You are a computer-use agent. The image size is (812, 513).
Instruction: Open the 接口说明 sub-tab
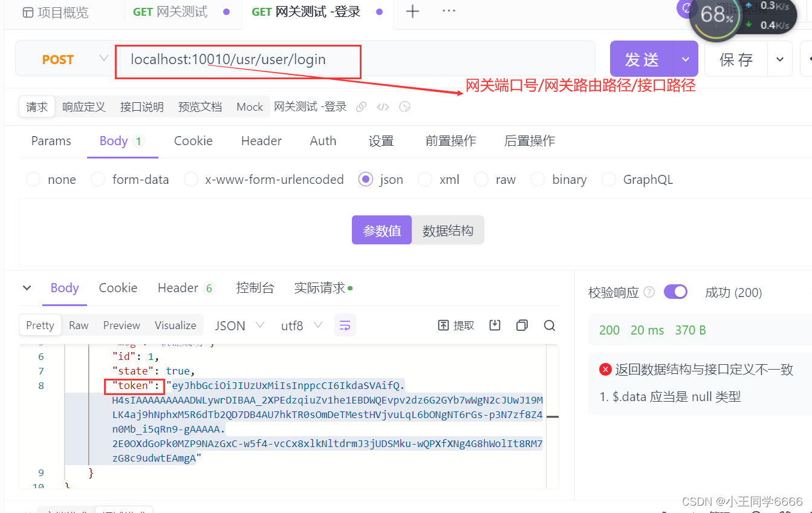coord(142,106)
